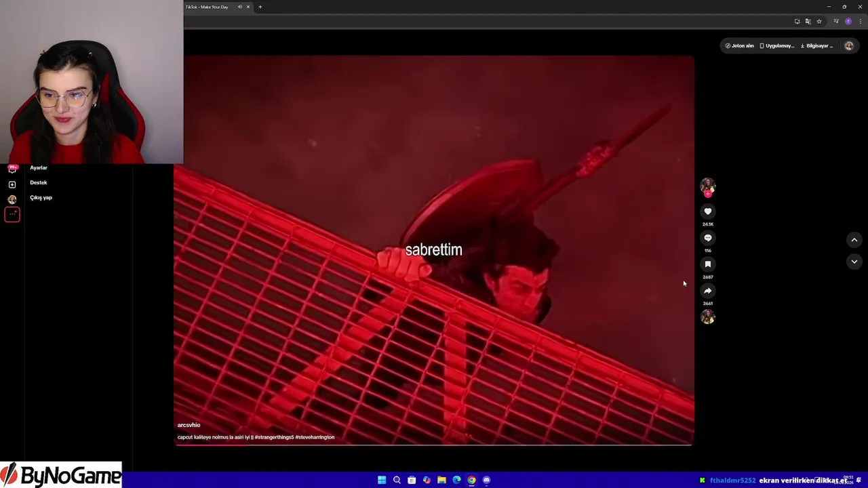This screenshot has height=488, width=868.
Task: Toggle the More three-dots sidebar button
Action: 12,214
